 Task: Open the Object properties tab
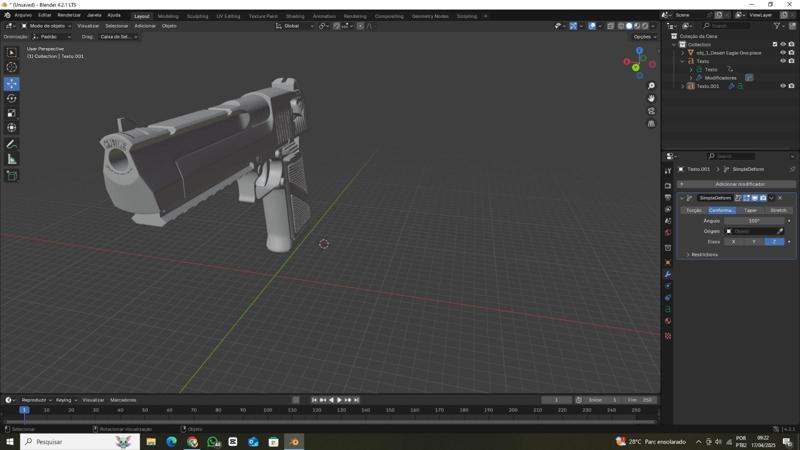click(668, 262)
